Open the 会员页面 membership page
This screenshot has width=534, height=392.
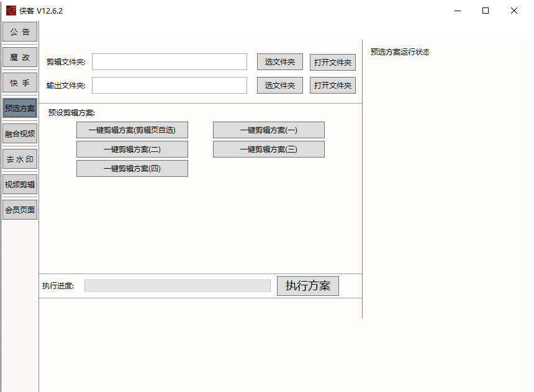(x=19, y=209)
